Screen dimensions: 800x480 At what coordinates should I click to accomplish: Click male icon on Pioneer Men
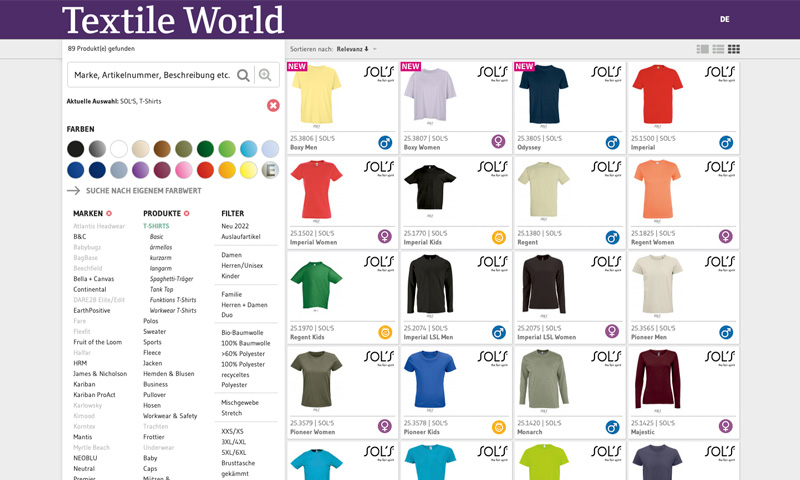(x=726, y=332)
